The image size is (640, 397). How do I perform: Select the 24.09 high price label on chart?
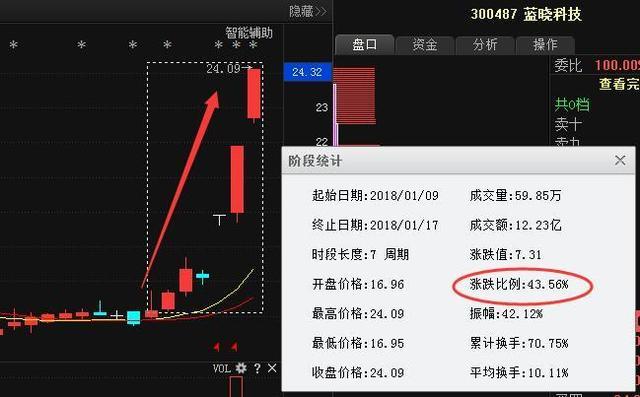[223, 68]
